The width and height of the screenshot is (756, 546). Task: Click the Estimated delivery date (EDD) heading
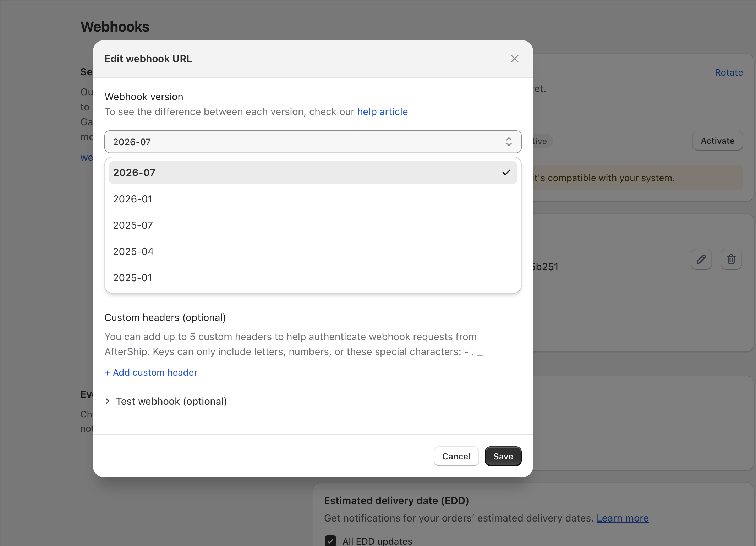click(x=396, y=501)
